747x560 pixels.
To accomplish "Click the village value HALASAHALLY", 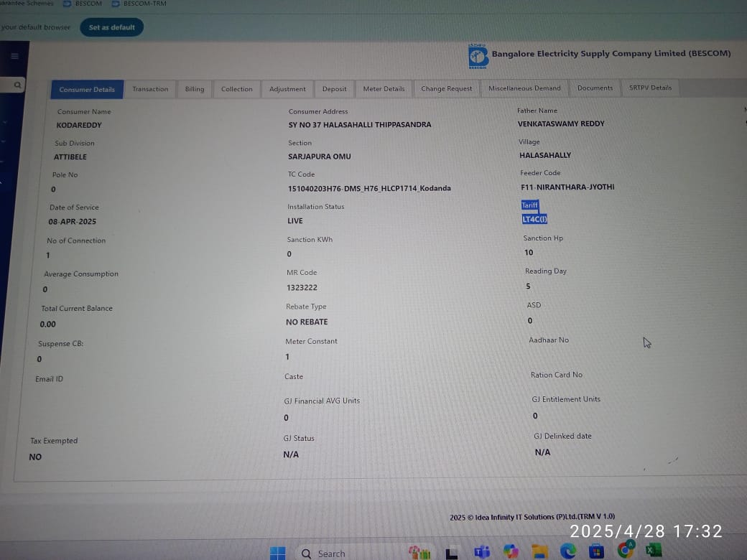I will click(545, 155).
